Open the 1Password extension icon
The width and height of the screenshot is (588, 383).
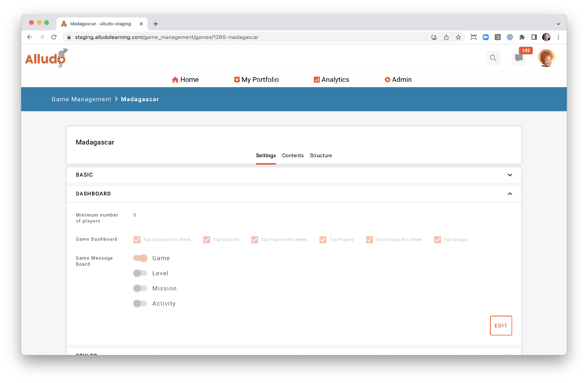click(510, 37)
